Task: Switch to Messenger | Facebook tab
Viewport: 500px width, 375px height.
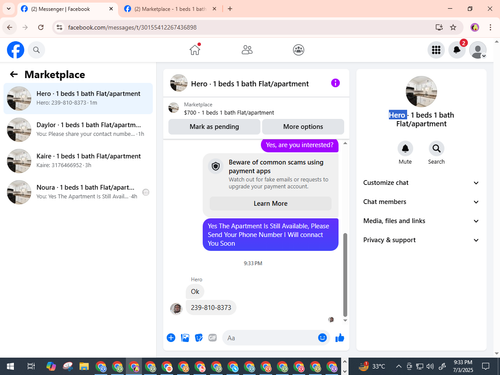Action: click(x=67, y=9)
